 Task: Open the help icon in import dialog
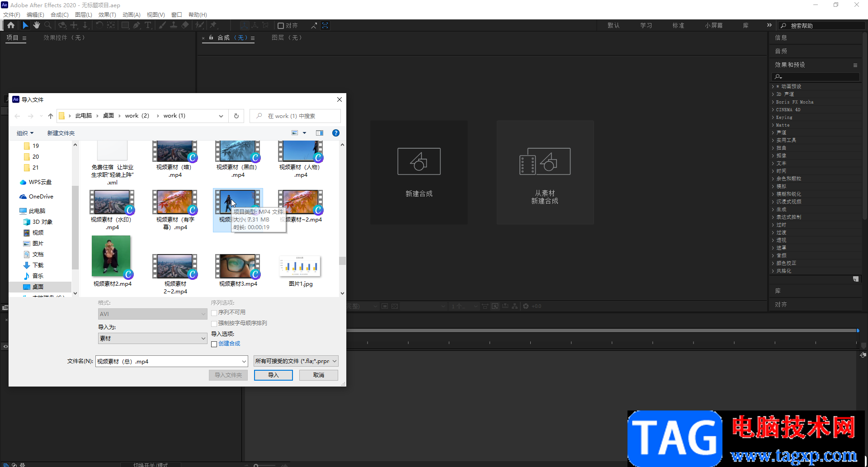coord(336,133)
